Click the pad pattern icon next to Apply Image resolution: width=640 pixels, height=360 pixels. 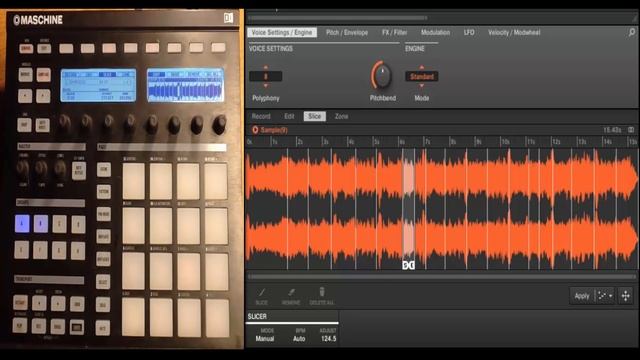(602, 296)
